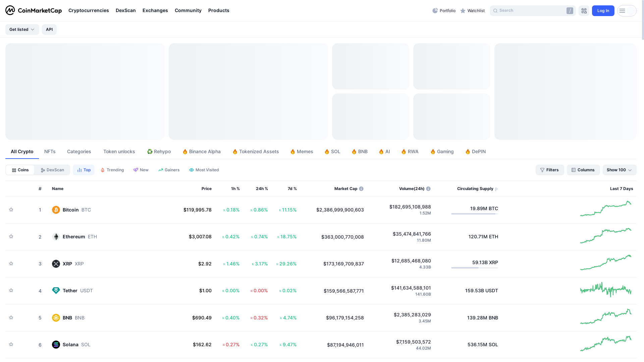The height and width of the screenshot is (362, 644).
Task: Open the DePIN tab
Action: click(475, 152)
